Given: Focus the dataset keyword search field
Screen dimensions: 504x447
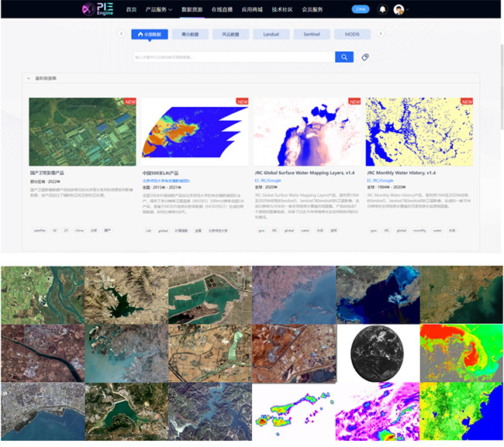Looking at the screenshot, I should (234, 57).
